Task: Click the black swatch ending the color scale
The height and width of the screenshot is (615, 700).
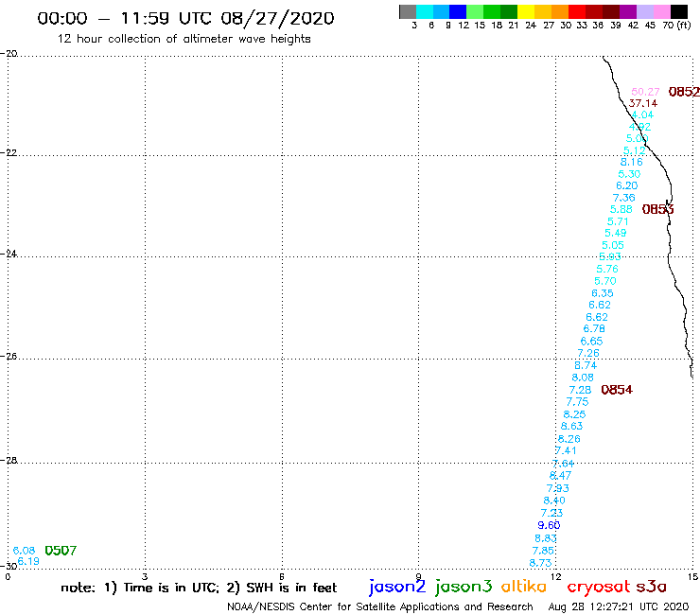Action: (x=679, y=11)
